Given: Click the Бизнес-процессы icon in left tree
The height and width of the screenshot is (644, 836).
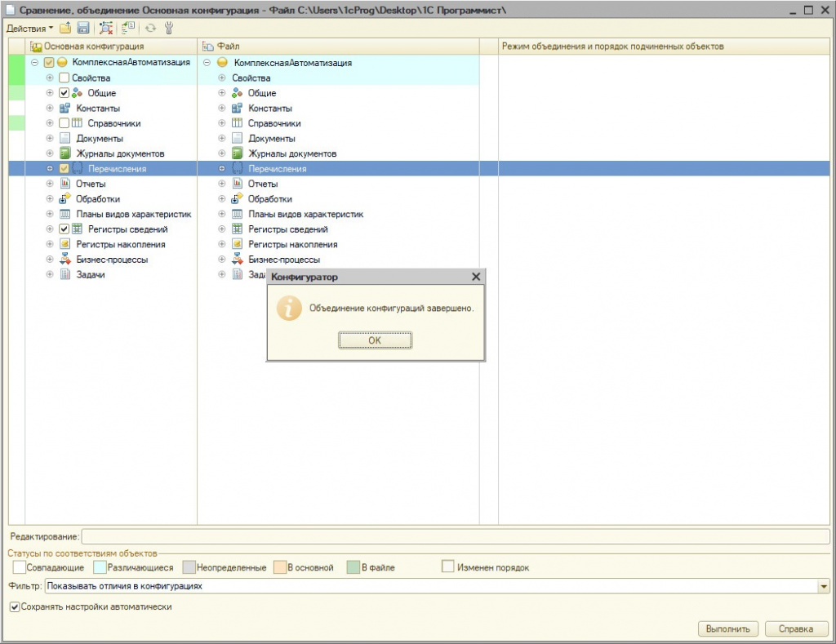Looking at the screenshot, I should (x=65, y=260).
